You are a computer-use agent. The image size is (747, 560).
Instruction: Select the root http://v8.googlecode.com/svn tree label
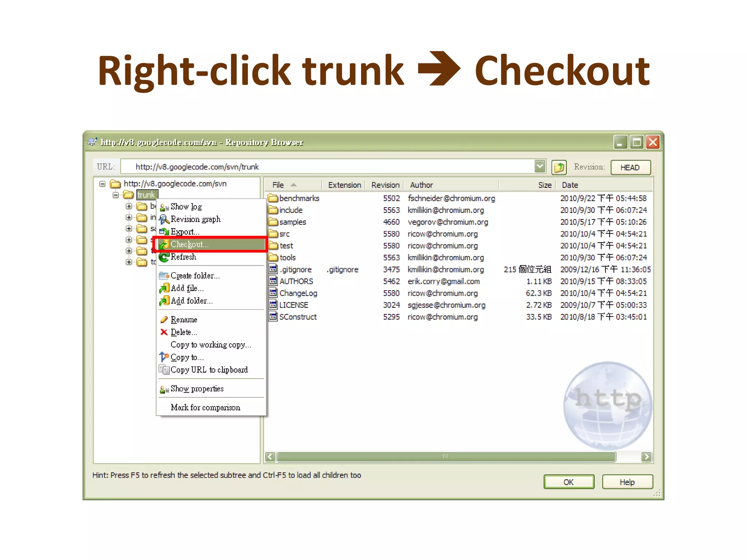point(175,184)
